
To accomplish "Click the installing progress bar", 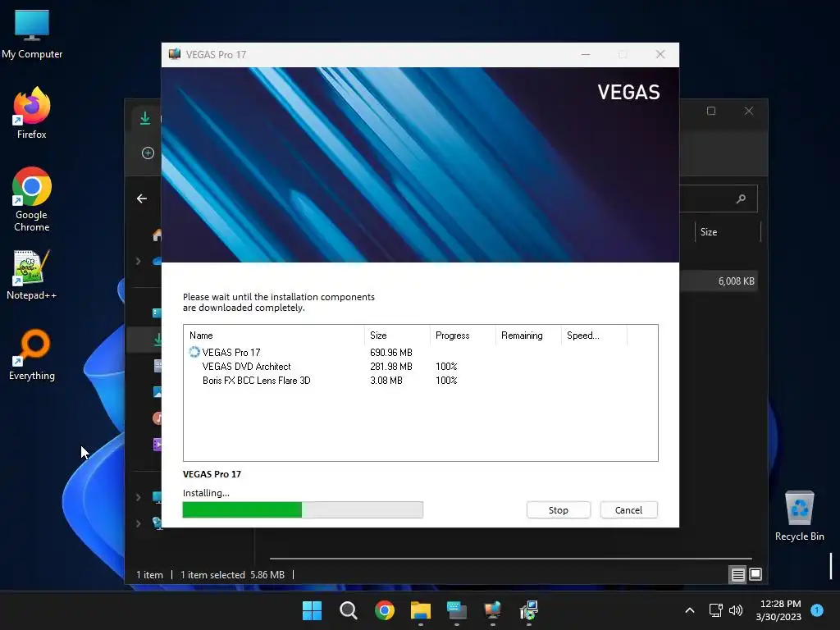I will click(303, 509).
